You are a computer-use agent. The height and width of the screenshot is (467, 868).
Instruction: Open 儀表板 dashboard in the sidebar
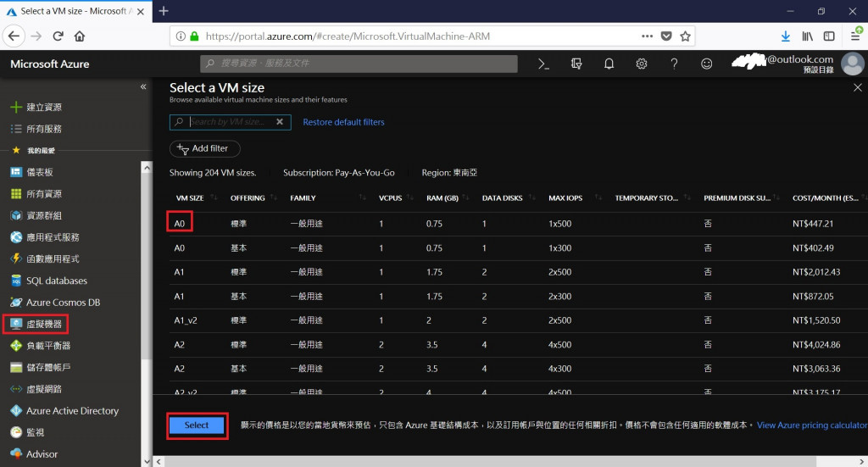32,172
